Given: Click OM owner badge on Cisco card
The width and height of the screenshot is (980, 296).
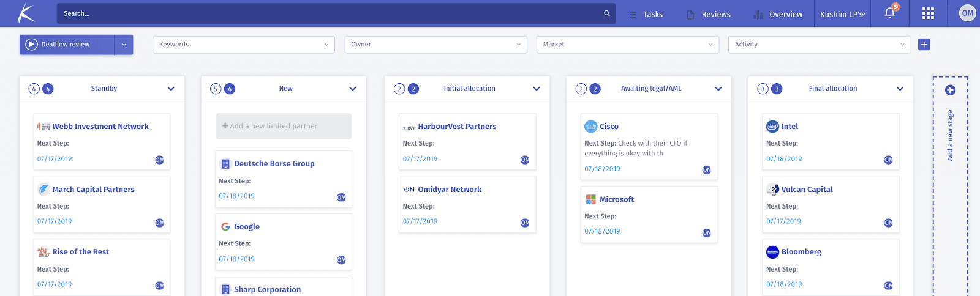Looking at the screenshot, I should click(x=707, y=170).
